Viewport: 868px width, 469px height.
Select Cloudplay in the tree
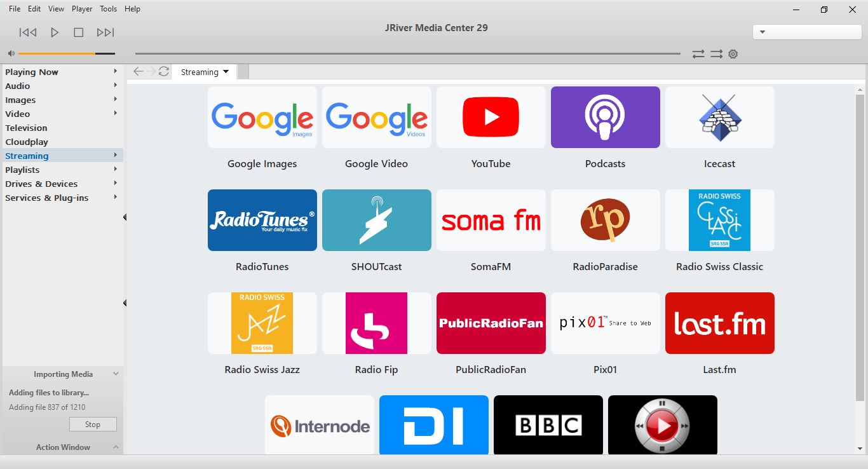27,142
